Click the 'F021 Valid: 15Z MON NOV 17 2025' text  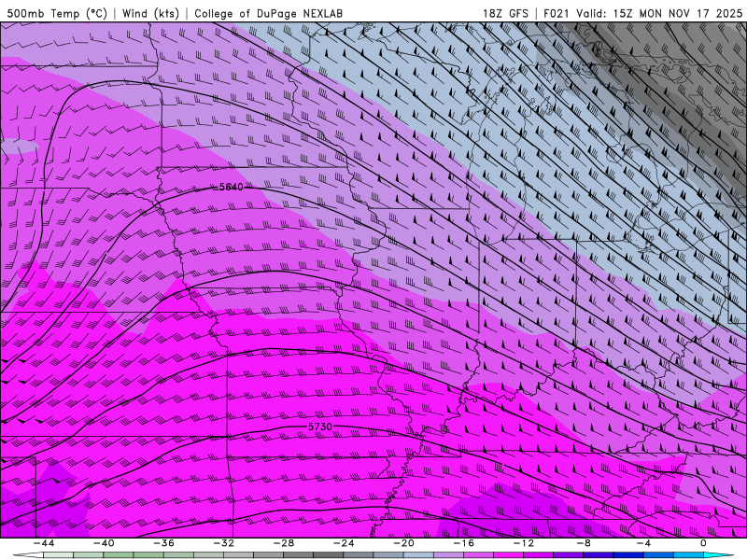tap(642, 13)
